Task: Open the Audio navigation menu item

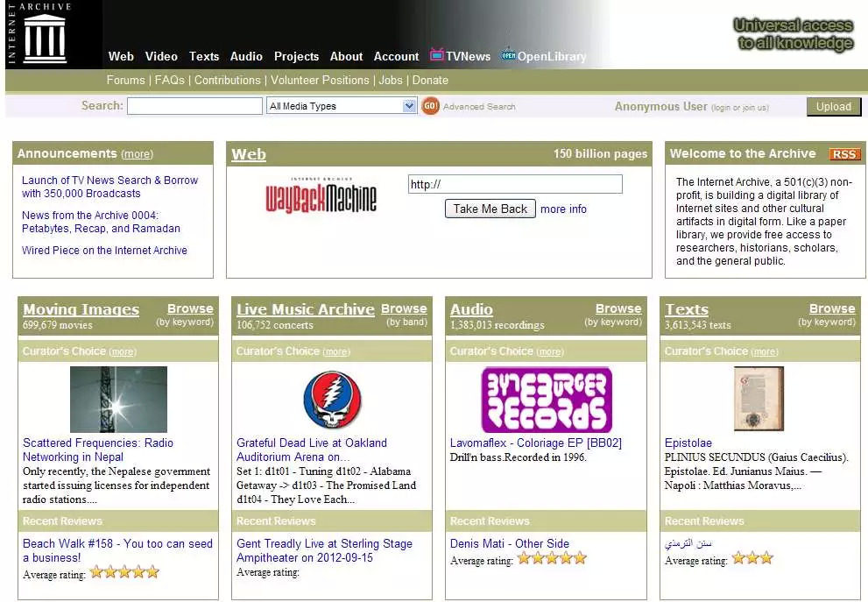Action: click(246, 56)
